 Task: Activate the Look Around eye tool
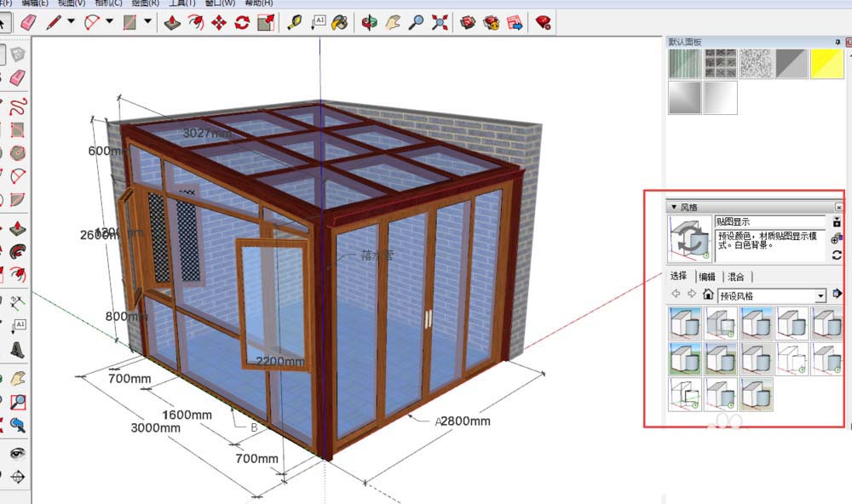(18, 453)
